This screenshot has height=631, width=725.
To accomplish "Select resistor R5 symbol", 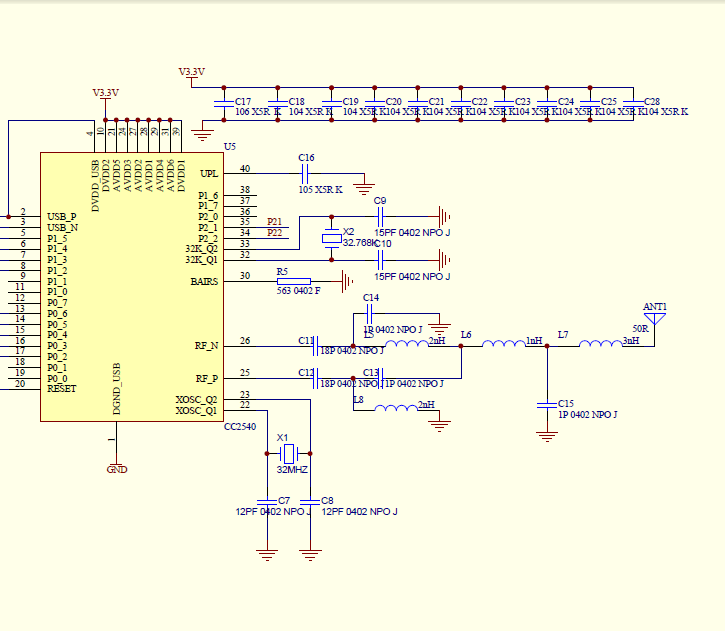I will pyautogui.click(x=294, y=281).
